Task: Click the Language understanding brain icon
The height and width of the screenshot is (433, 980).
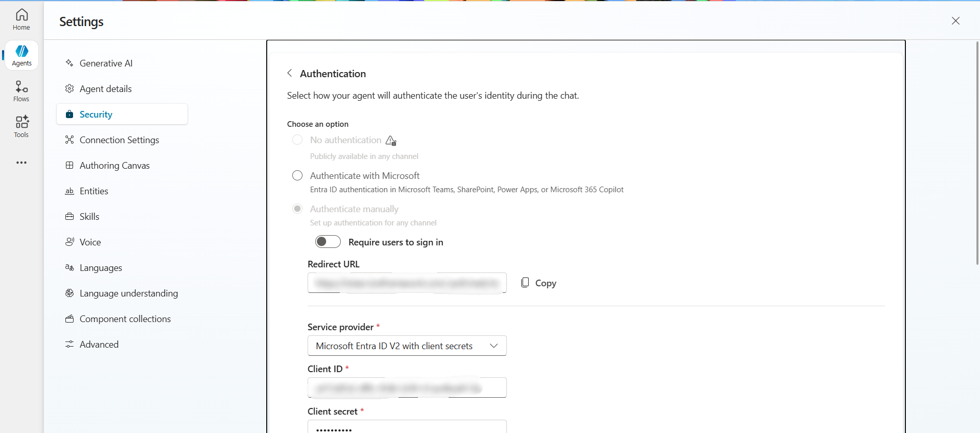Action: pyautogui.click(x=69, y=293)
